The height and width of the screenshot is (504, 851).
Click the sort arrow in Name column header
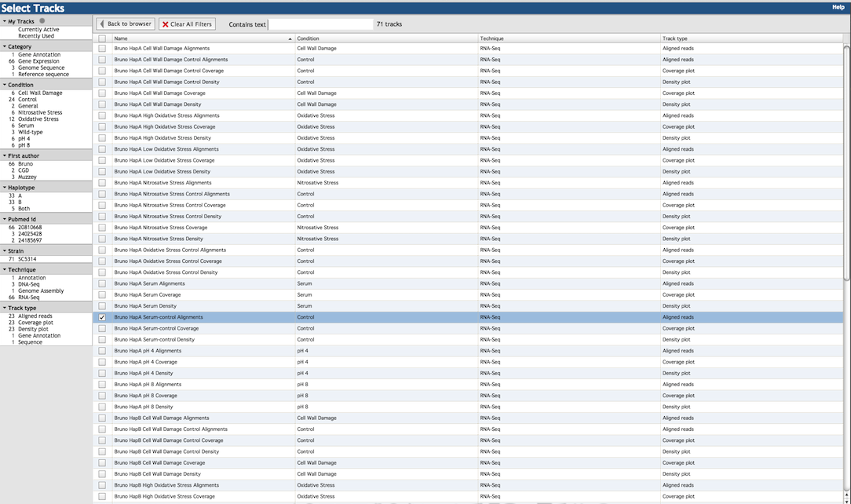coord(290,38)
